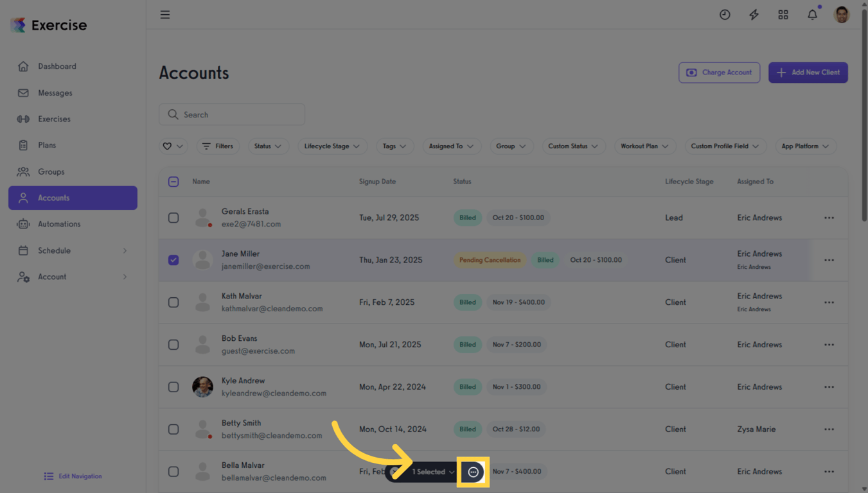The width and height of the screenshot is (868, 493).
Task: Open the notifications bell
Action: (x=811, y=14)
